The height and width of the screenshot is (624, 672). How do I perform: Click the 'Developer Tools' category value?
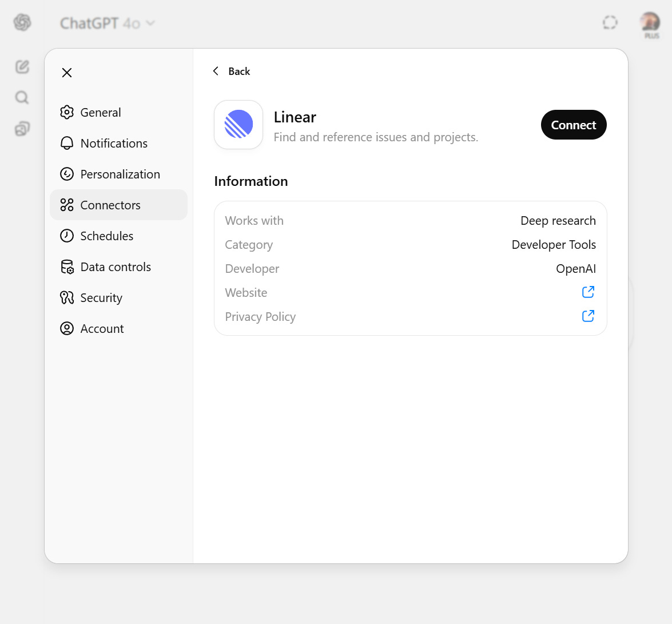[x=554, y=245]
